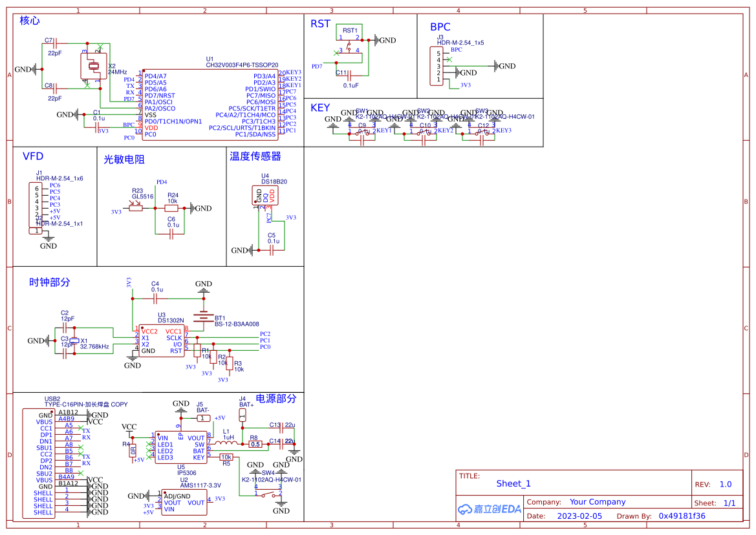Select the J4 BAT+ connector

click(x=243, y=414)
